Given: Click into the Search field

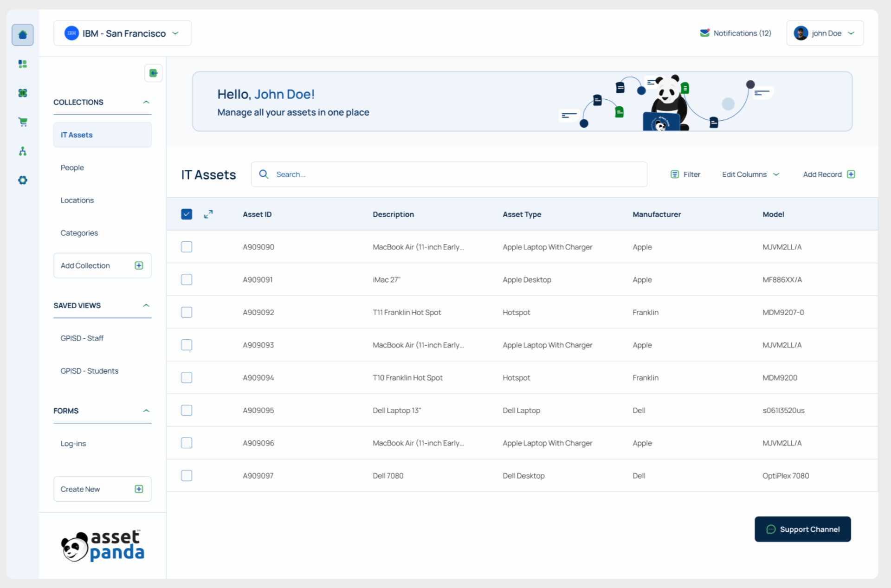Looking at the screenshot, I should (449, 174).
